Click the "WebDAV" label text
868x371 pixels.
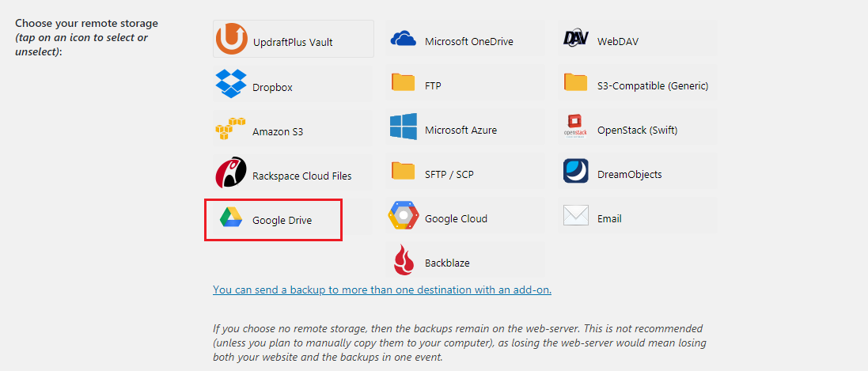[x=618, y=41]
